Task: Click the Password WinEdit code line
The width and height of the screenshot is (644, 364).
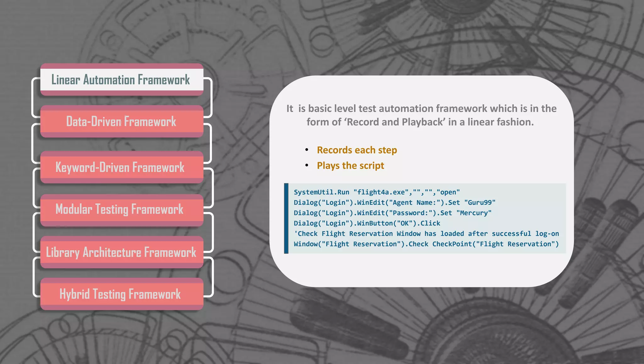Action: click(x=392, y=213)
